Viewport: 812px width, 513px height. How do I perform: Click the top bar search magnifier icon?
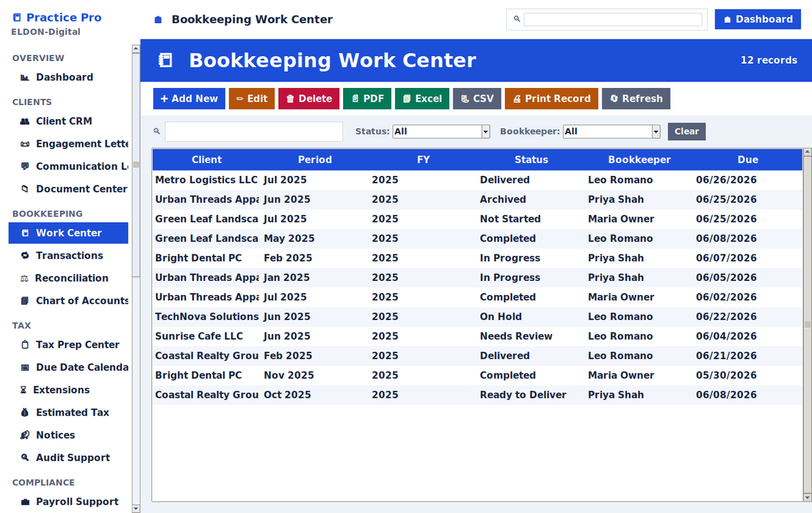[x=517, y=20]
